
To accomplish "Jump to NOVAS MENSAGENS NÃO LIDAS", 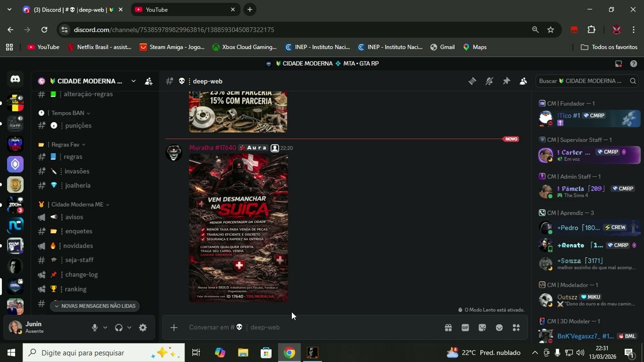I will click(95, 306).
